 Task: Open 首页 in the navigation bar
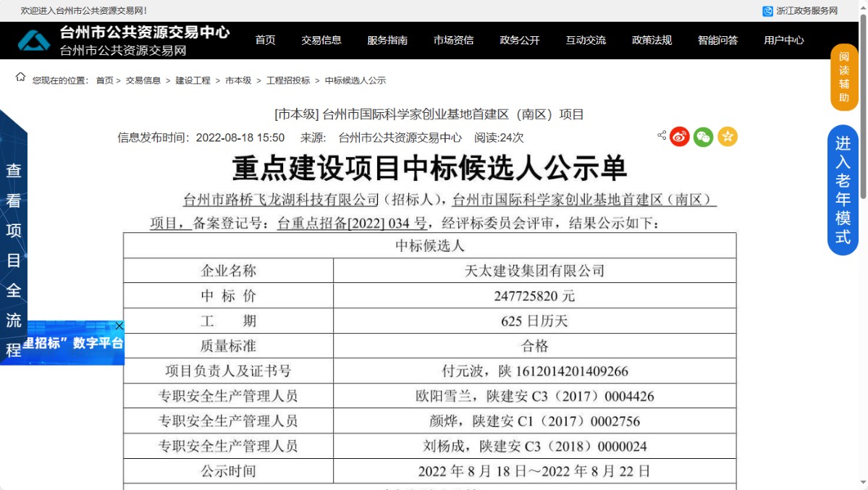tap(265, 41)
